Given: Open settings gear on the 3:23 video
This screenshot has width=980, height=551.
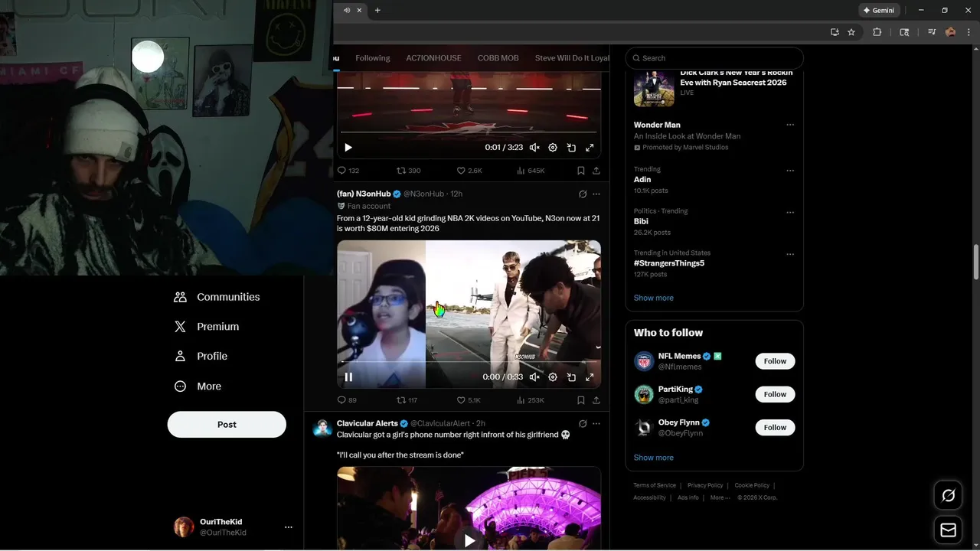Looking at the screenshot, I should (x=553, y=148).
